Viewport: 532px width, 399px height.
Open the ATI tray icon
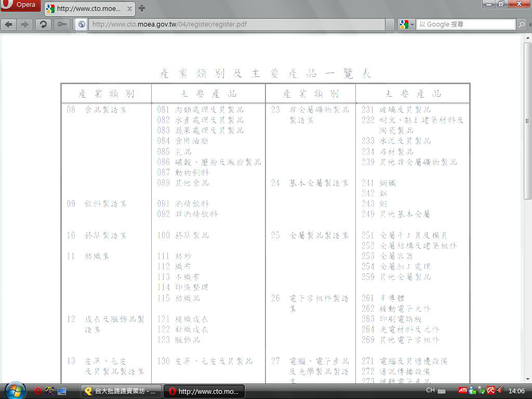[462, 390]
